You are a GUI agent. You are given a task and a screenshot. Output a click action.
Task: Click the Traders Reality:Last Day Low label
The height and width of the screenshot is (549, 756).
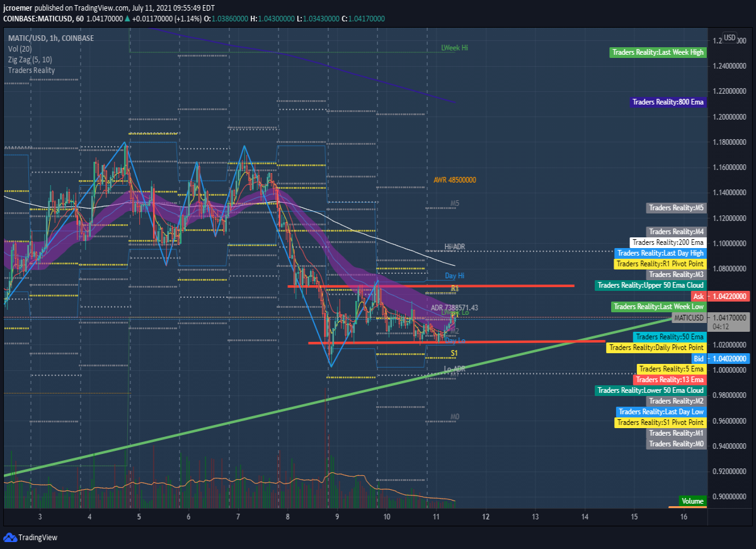pyautogui.click(x=661, y=412)
